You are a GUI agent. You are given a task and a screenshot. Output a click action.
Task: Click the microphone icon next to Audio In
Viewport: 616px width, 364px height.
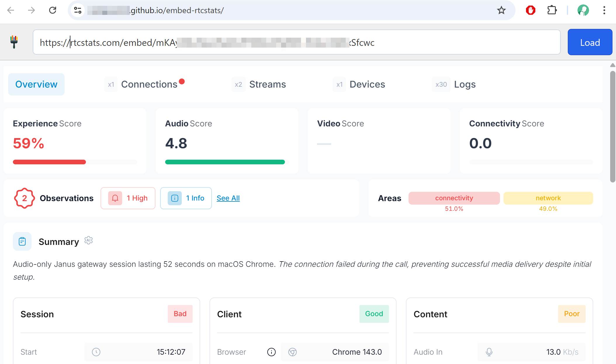click(489, 352)
